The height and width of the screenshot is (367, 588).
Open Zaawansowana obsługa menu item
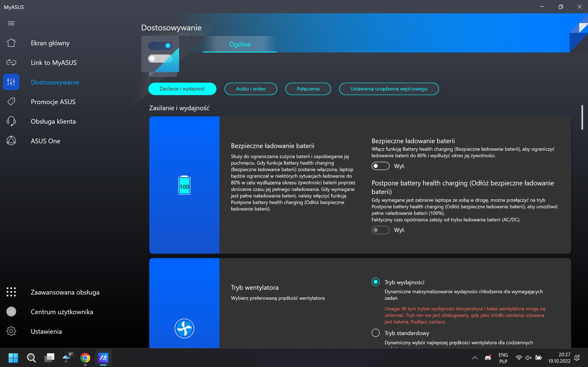[65, 292]
